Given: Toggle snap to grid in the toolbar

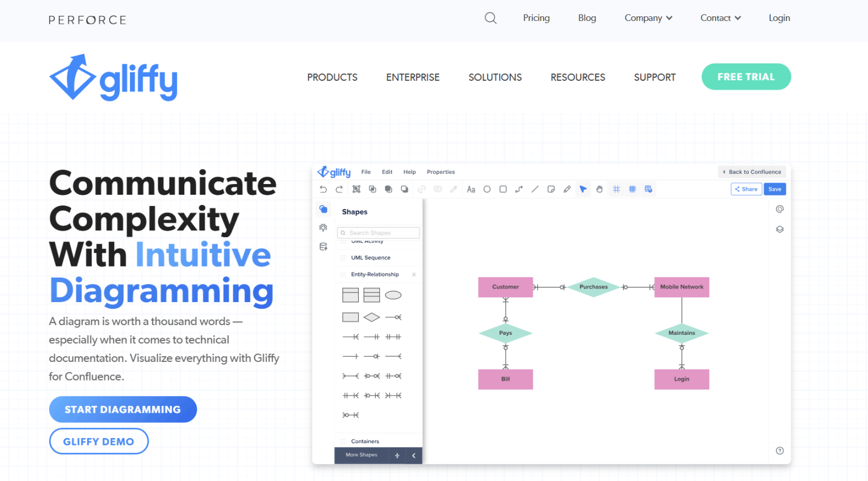Looking at the screenshot, I should coord(616,189).
